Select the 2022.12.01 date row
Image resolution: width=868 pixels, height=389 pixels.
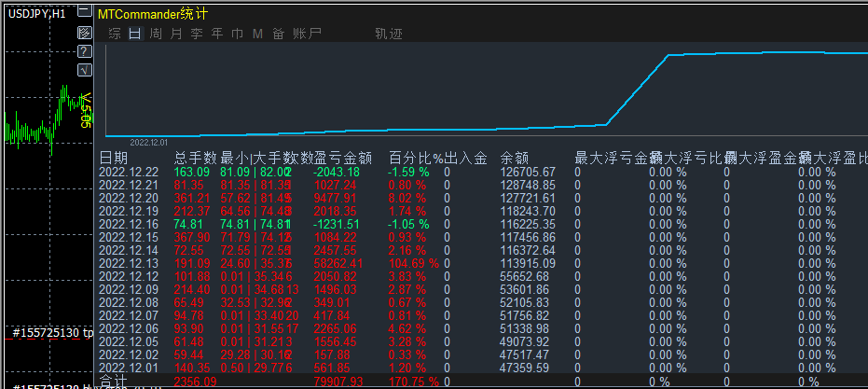click(x=129, y=368)
